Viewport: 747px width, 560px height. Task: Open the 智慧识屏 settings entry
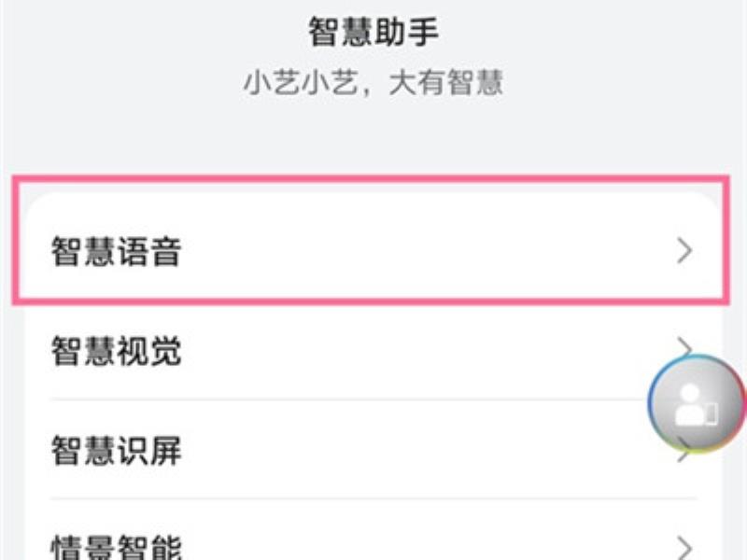pyautogui.click(x=373, y=450)
